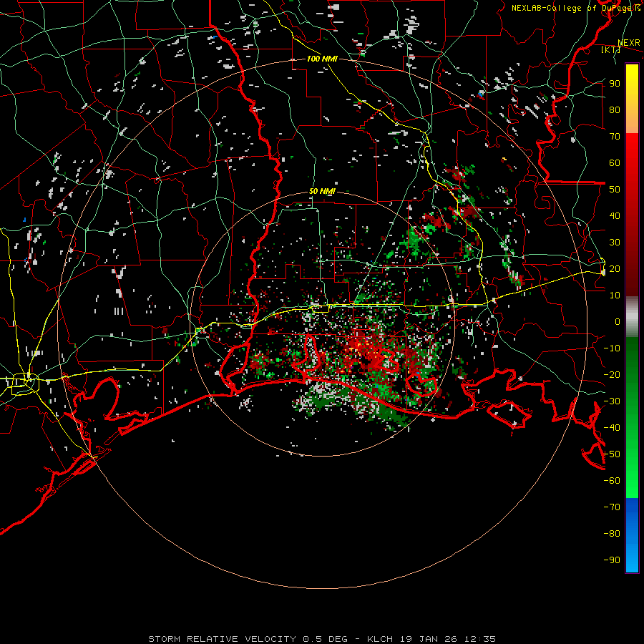644x644 pixels.
Task: Click the "100 NMI" range ring label
Action: click(322, 59)
